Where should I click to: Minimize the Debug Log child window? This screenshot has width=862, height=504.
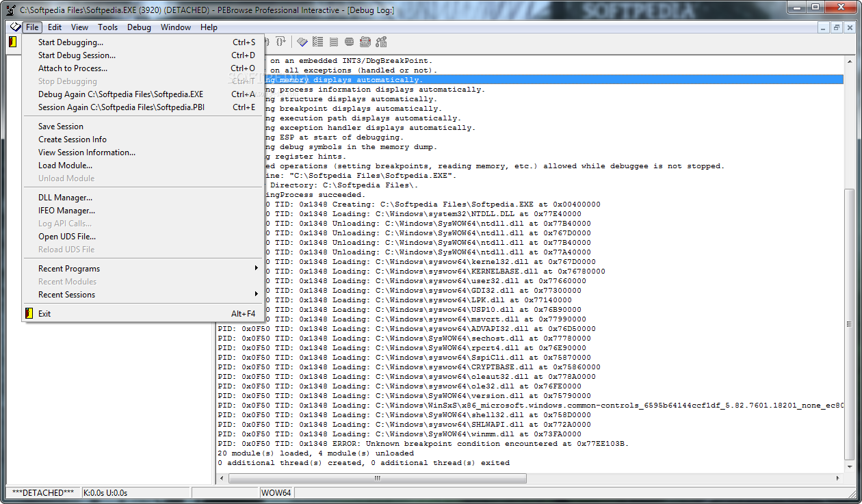824,27
